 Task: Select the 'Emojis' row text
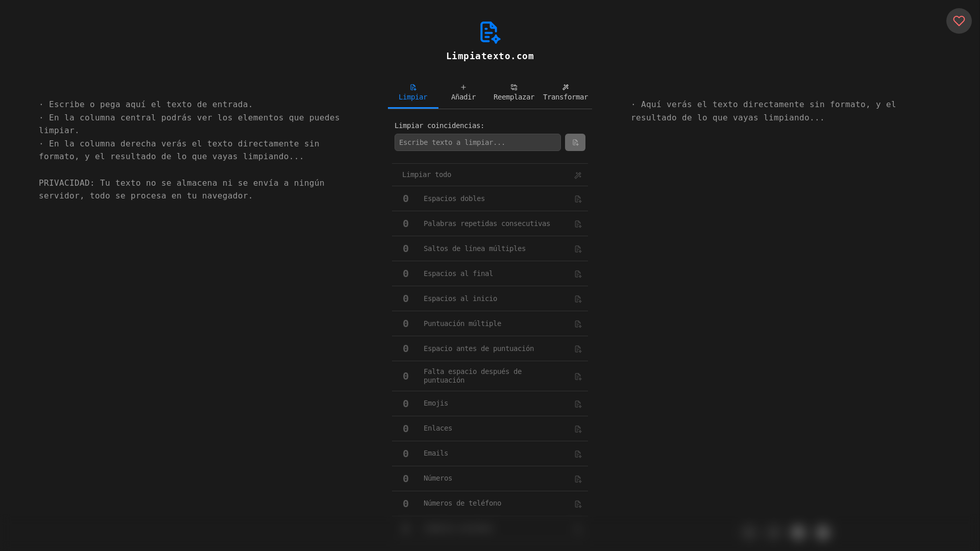[x=436, y=403]
